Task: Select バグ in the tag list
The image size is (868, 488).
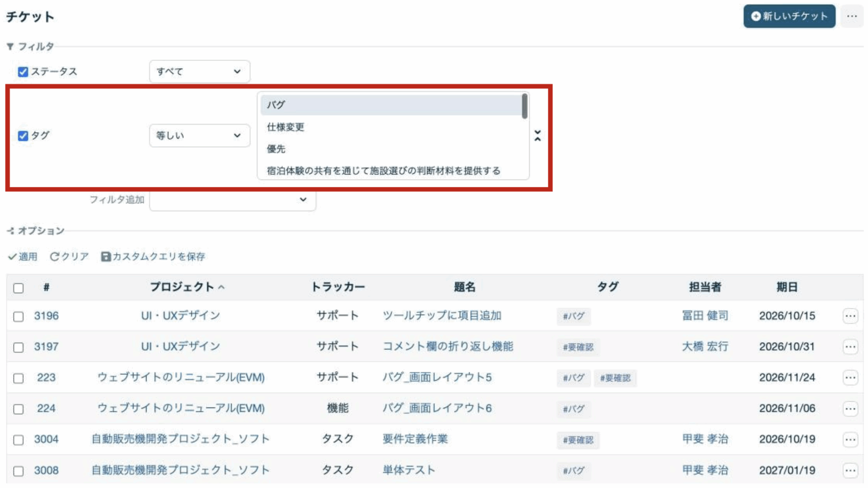Action: pos(391,105)
